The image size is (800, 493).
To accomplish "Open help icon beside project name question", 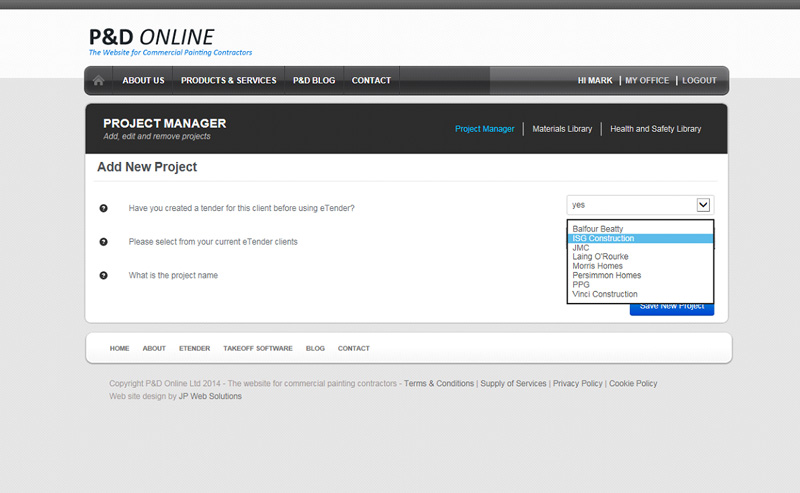I will coord(104,276).
